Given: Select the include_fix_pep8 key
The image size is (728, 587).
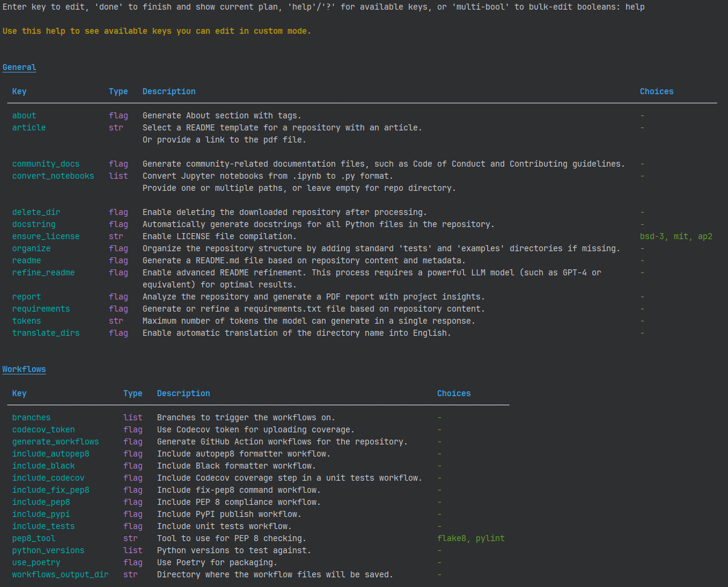Looking at the screenshot, I should click(x=51, y=490).
